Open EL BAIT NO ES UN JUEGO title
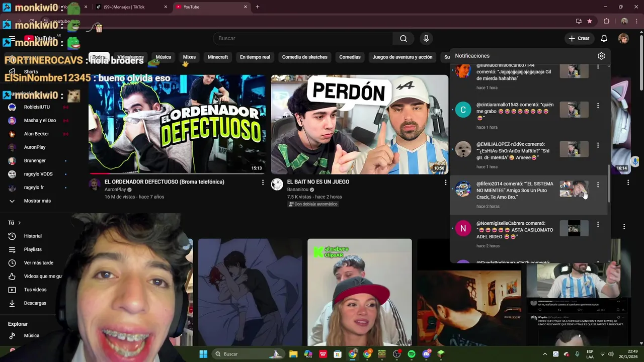 318,182
